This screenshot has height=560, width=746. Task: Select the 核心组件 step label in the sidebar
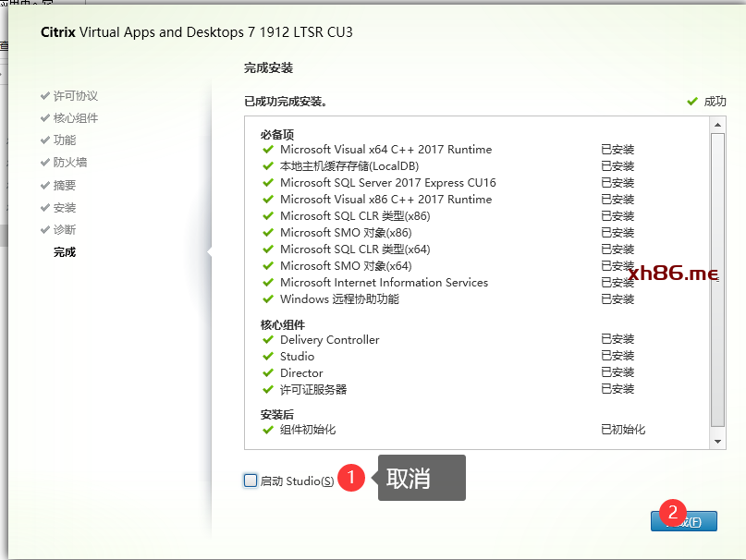[x=76, y=118]
